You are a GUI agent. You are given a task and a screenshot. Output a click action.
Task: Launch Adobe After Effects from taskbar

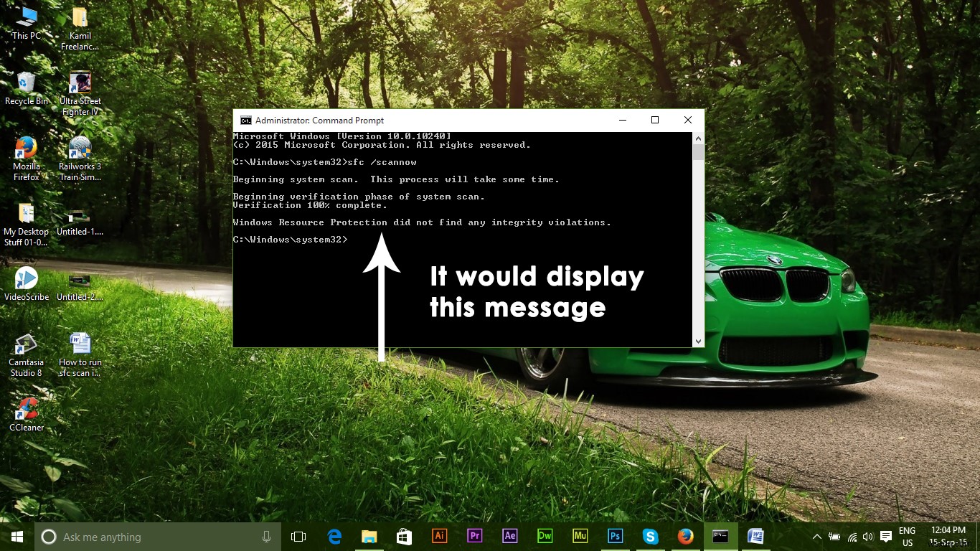pyautogui.click(x=509, y=537)
